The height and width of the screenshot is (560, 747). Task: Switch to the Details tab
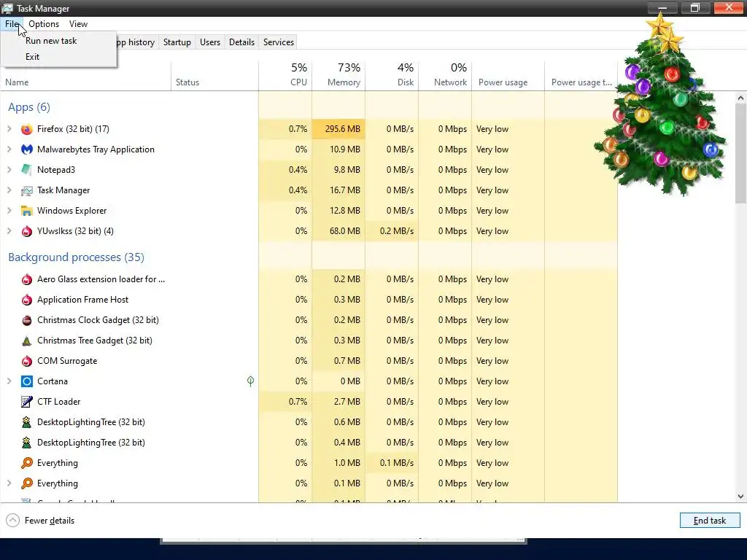tap(241, 42)
